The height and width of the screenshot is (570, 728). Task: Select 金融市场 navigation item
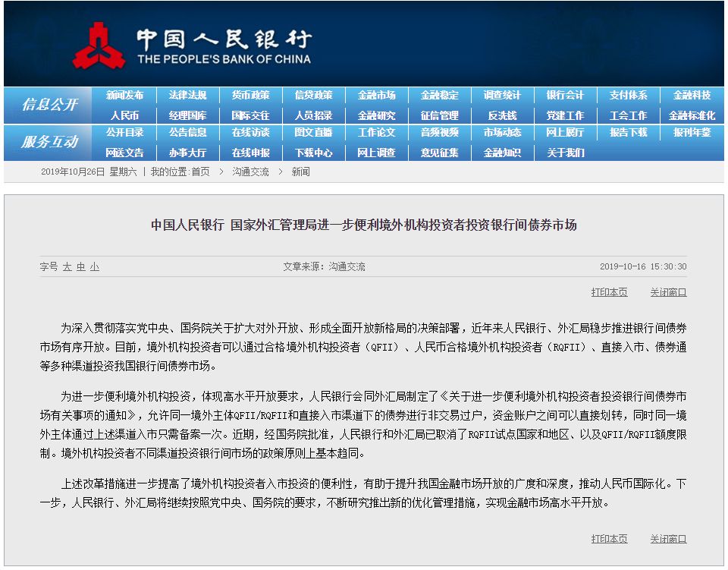point(377,95)
